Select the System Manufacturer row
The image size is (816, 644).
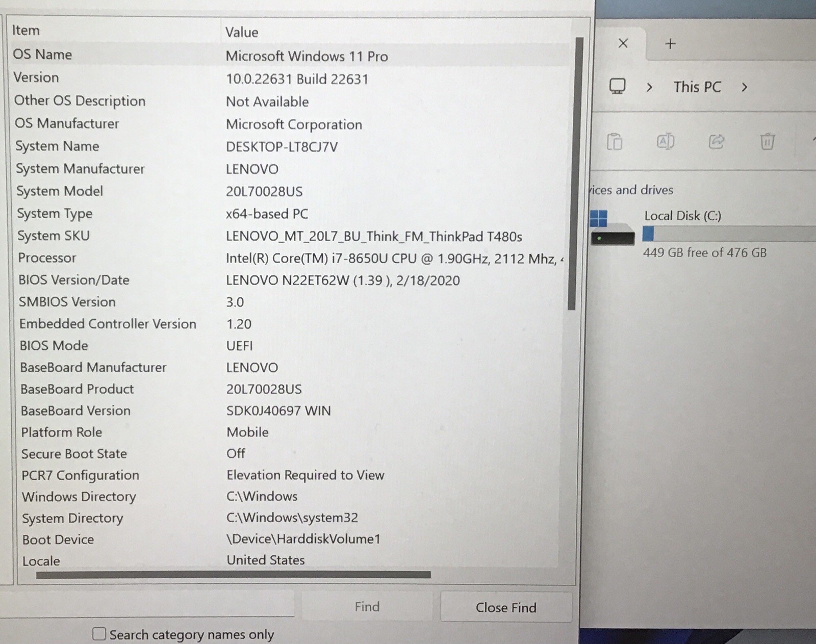(x=289, y=169)
